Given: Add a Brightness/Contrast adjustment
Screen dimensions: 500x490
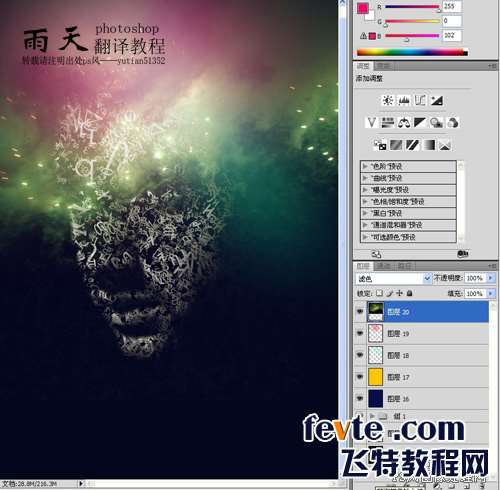Looking at the screenshot, I should (388, 100).
